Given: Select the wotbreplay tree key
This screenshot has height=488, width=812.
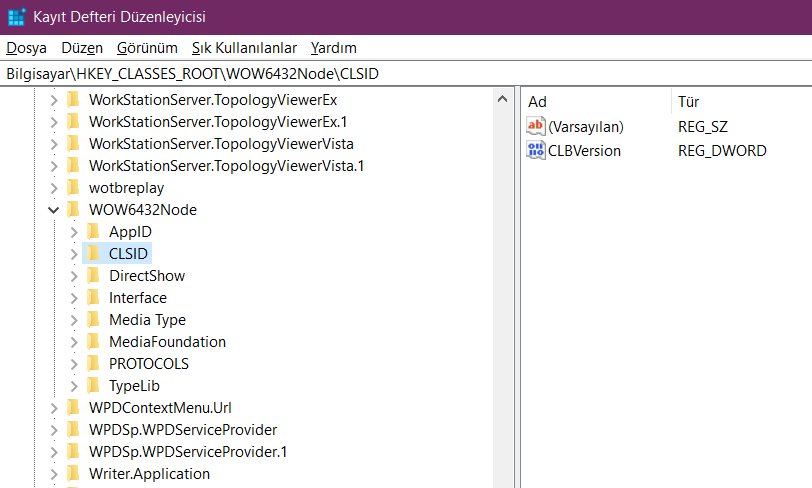Looking at the screenshot, I should click(x=126, y=188).
